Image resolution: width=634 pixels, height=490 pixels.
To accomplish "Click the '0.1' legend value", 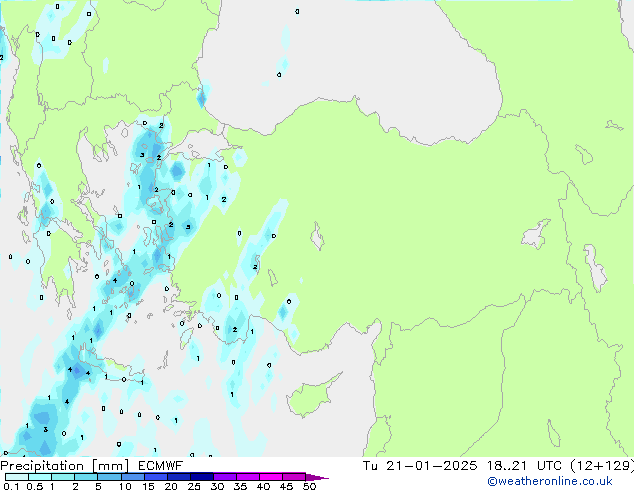I will click(x=11, y=486).
